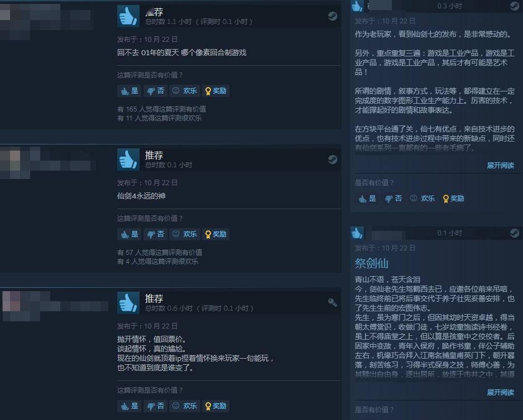
Task: Vote 否 on the 仙剑4永远的神 review
Action: coord(155,234)
